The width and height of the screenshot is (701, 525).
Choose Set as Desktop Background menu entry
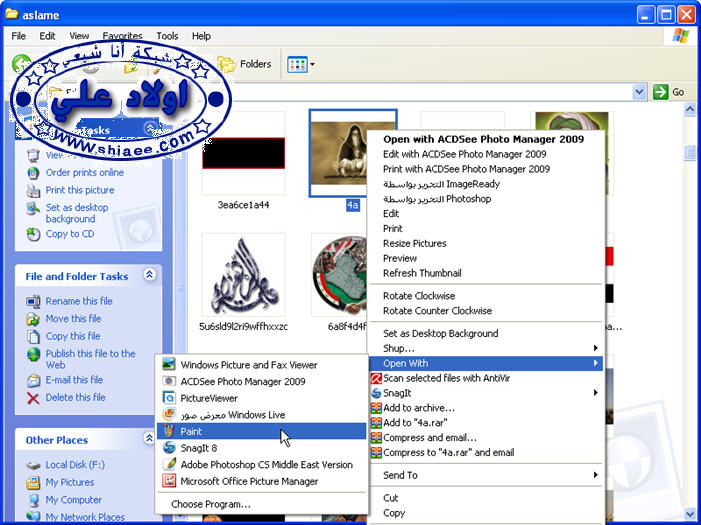[486, 333]
